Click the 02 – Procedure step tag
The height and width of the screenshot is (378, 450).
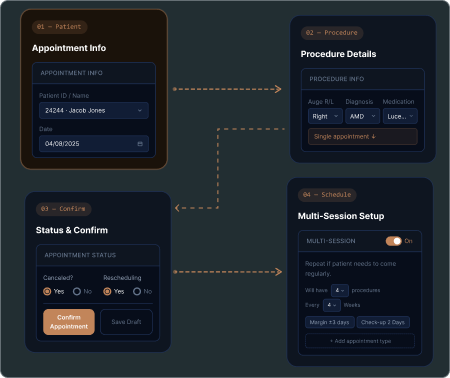[x=332, y=33]
